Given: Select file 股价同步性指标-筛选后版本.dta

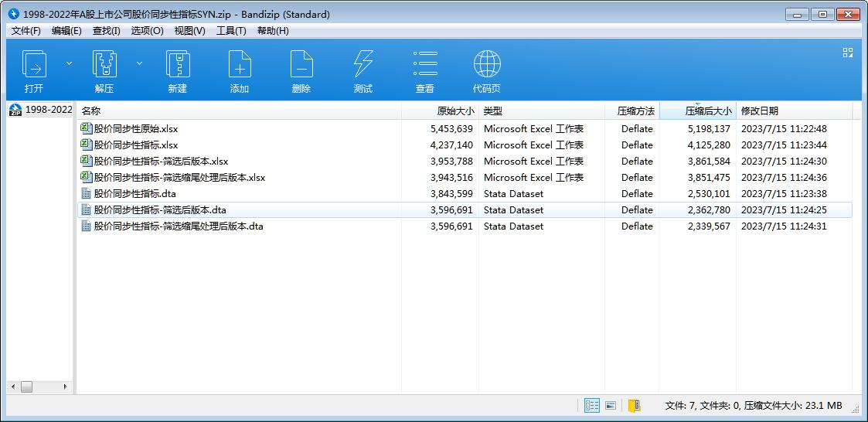Looking at the screenshot, I should [160, 210].
